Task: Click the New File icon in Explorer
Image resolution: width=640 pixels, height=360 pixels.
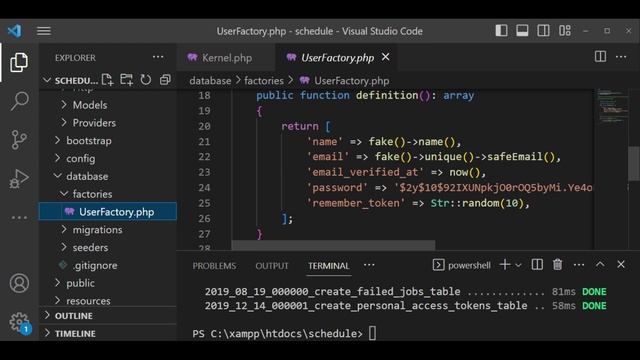Action: click(x=107, y=80)
